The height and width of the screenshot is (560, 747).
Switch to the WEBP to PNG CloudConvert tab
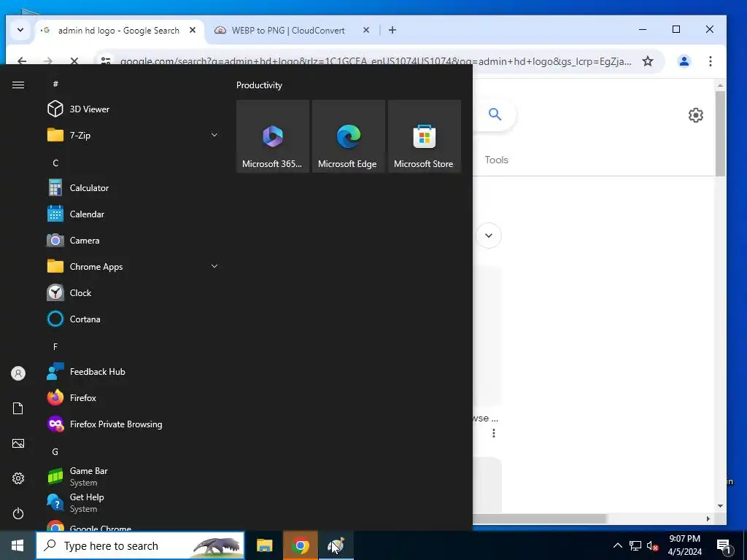pyautogui.click(x=287, y=31)
